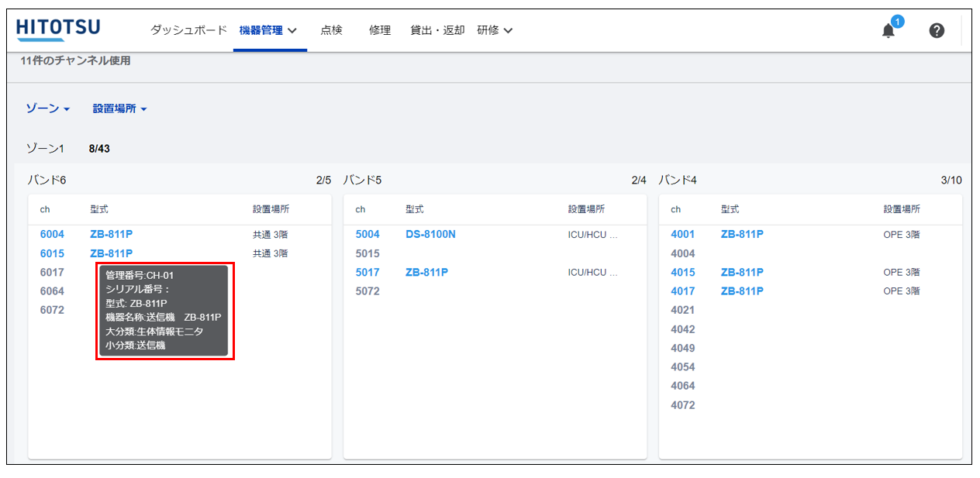Open channel 5017 link
The image size is (980, 478).
(367, 272)
